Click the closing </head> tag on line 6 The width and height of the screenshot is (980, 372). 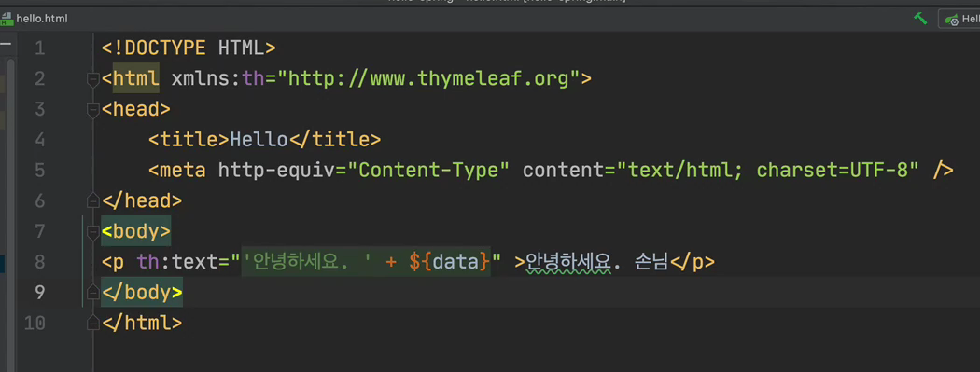[141, 200]
